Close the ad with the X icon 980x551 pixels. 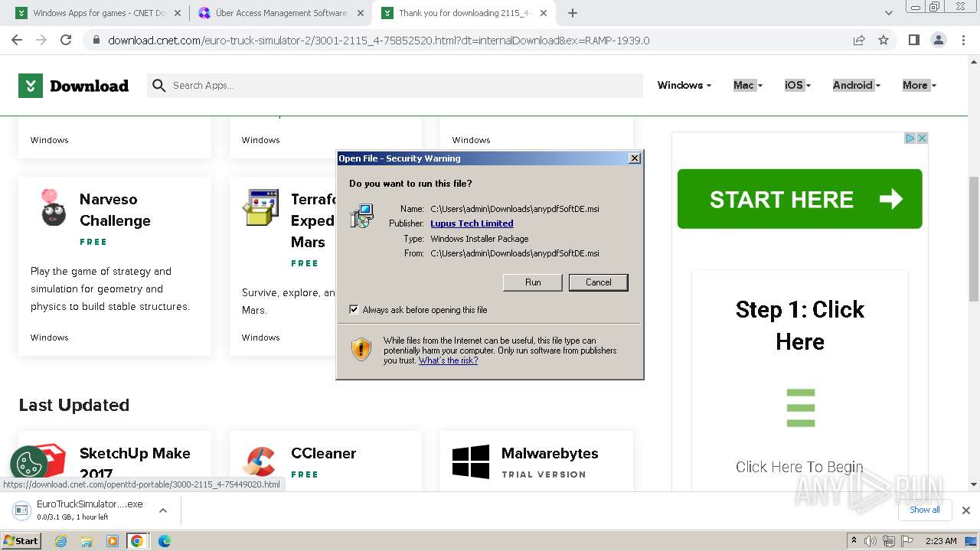click(923, 139)
